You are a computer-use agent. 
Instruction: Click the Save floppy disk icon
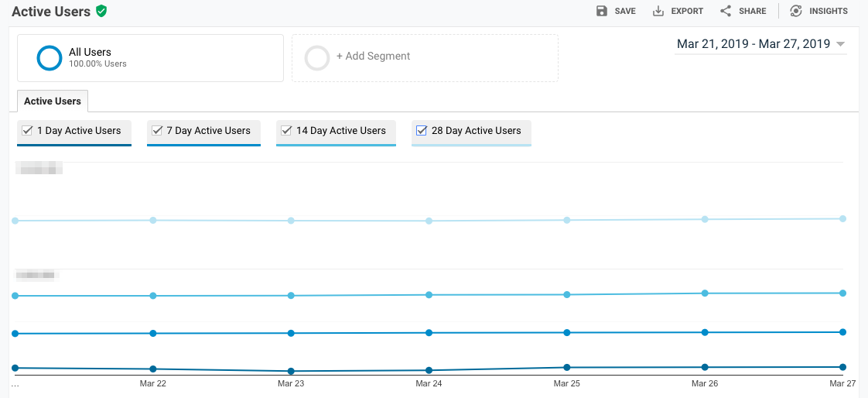pyautogui.click(x=602, y=11)
